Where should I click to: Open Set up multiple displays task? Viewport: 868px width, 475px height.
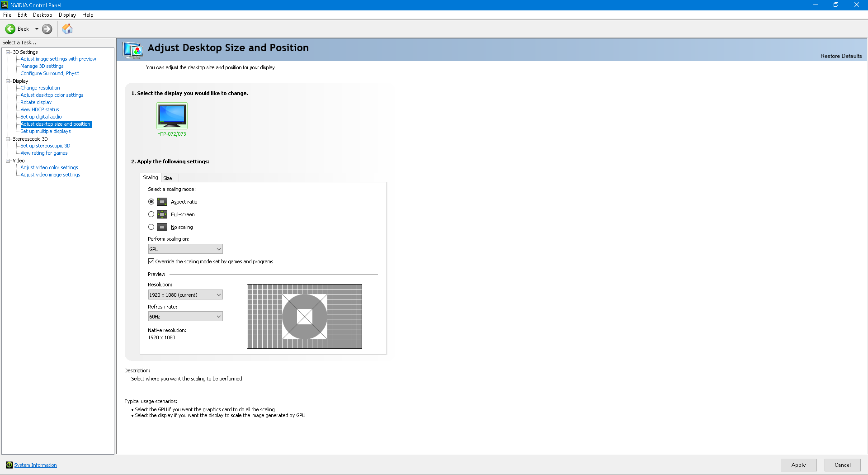coord(46,131)
